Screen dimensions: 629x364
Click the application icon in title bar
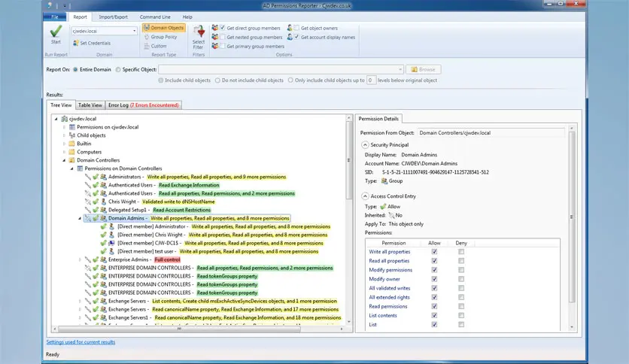pos(50,5)
